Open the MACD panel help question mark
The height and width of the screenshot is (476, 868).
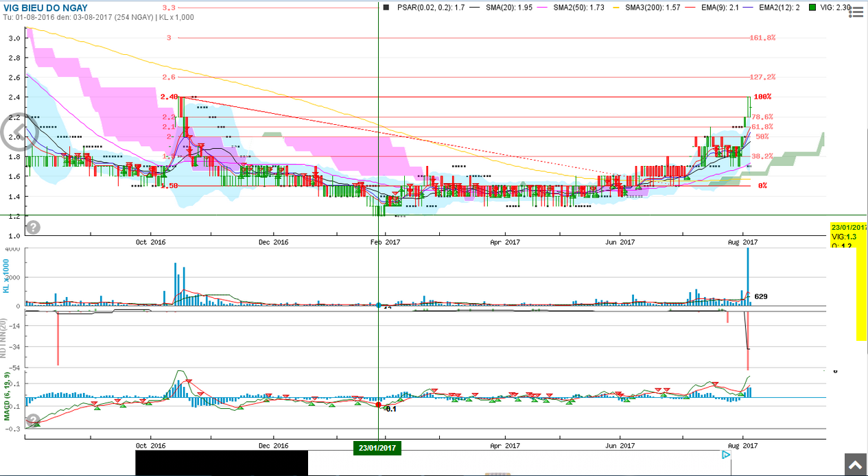point(33,420)
